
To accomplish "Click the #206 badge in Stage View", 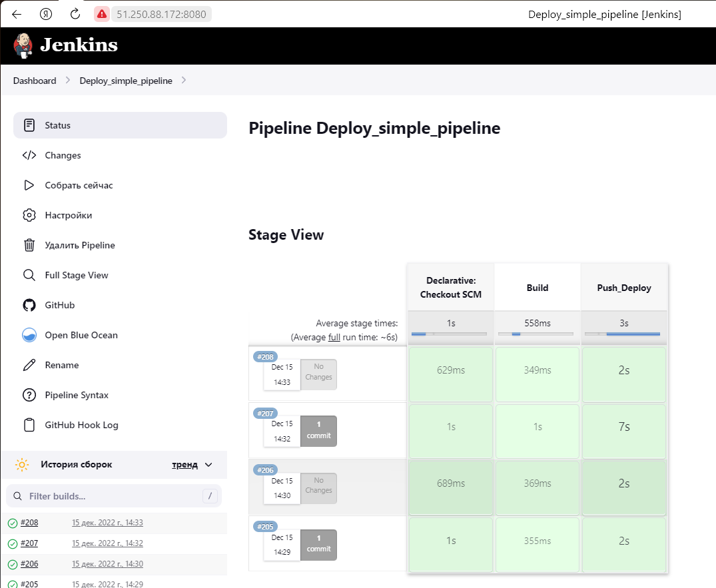I will (x=265, y=470).
